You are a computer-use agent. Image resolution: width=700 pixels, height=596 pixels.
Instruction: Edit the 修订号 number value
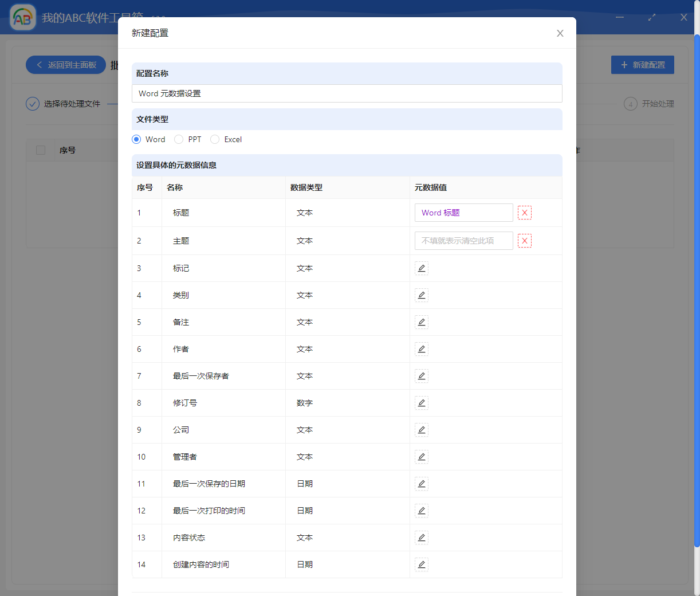tap(422, 402)
